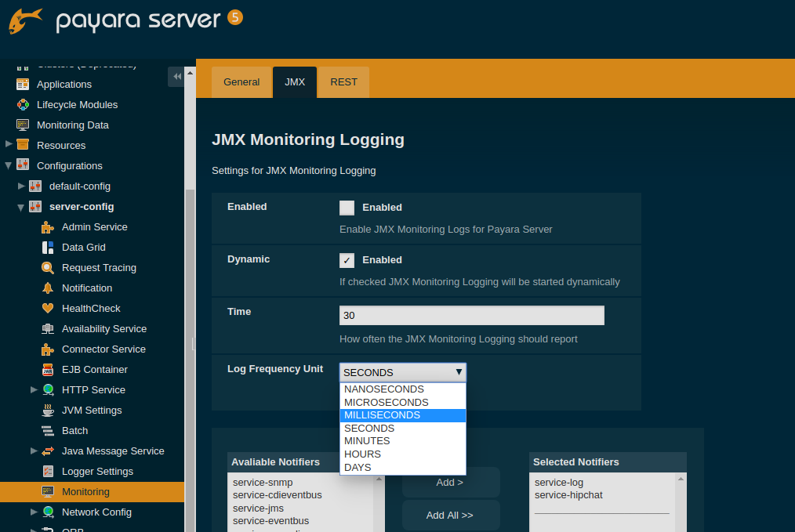Expand the HTTP Service node
The width and height of the screenshot is (795, 532).
[x=34, y=389]
